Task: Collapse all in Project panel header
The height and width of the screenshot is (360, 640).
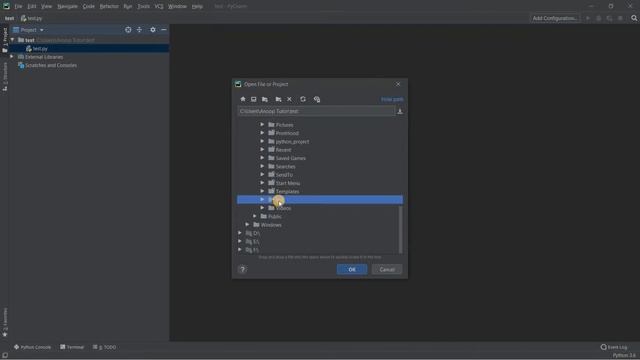Action: [x=140, y=30]
